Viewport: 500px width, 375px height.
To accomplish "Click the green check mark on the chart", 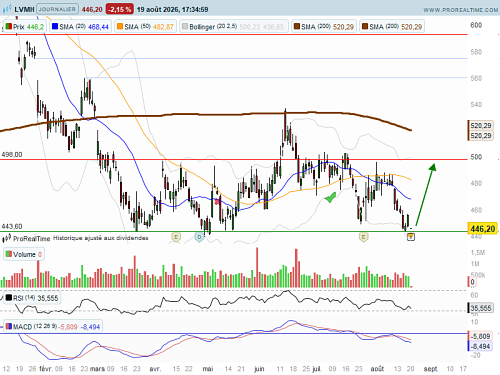I will [x=330, y=197].
